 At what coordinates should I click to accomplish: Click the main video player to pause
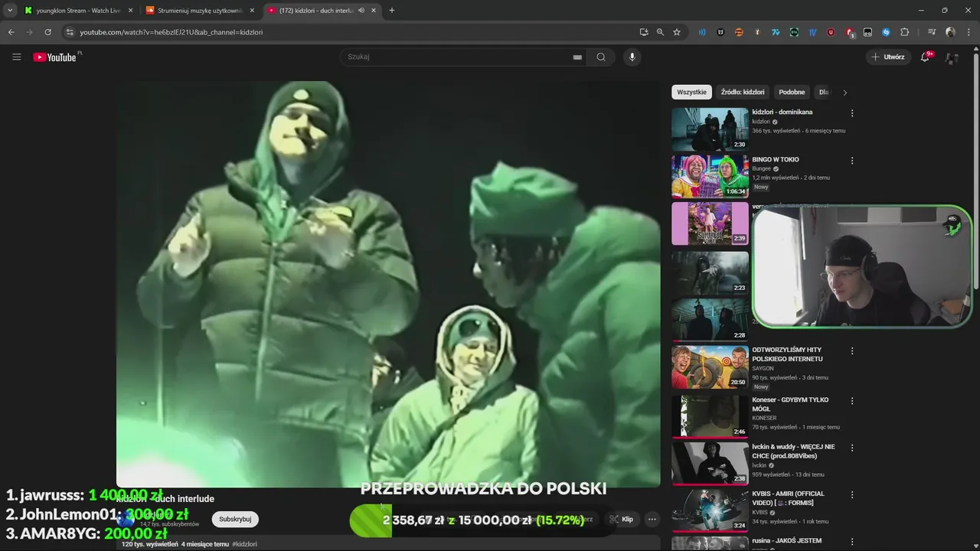[x=388, y=283]
